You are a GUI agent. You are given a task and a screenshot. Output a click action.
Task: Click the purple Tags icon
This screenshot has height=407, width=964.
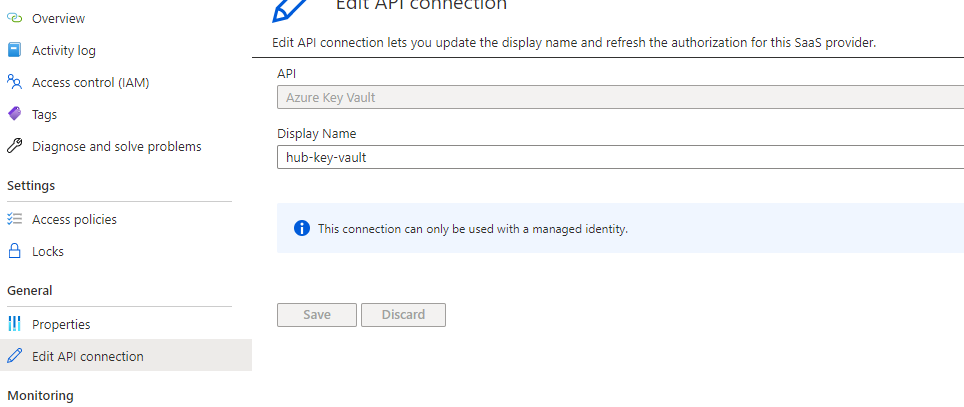[x=14, y=114]
